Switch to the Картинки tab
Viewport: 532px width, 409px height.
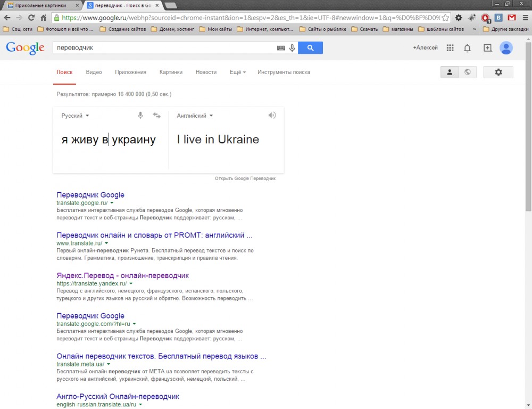(x=171, y=72)
